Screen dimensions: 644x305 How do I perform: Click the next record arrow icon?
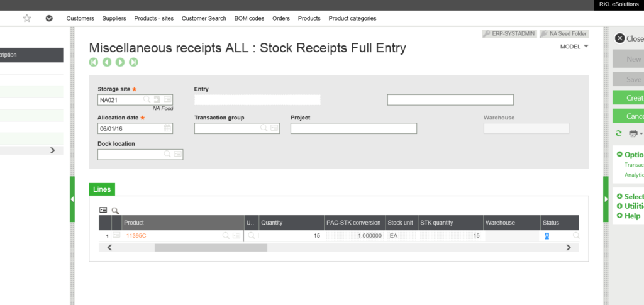coord(120,62)
